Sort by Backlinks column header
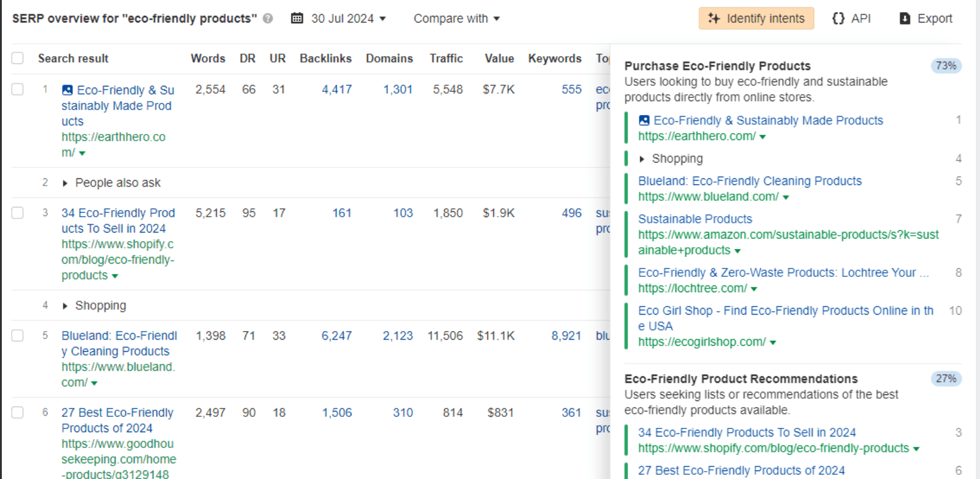980x479 pixels. point(326,58)
